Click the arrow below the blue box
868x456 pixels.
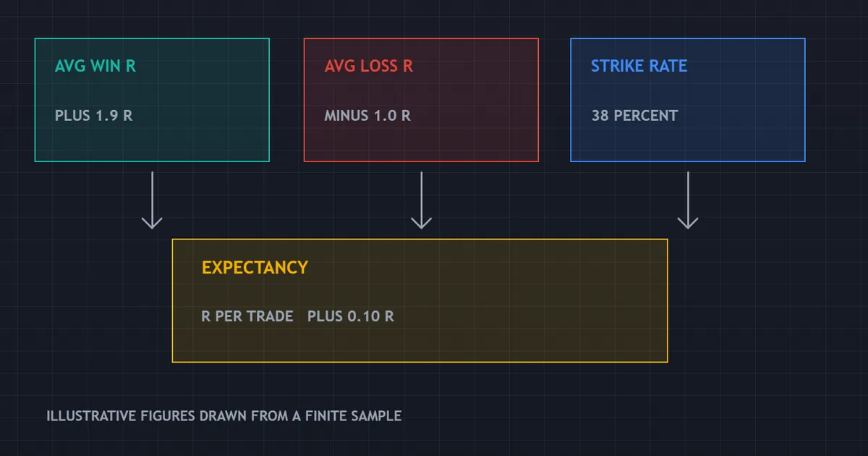(x=688, y=200)
